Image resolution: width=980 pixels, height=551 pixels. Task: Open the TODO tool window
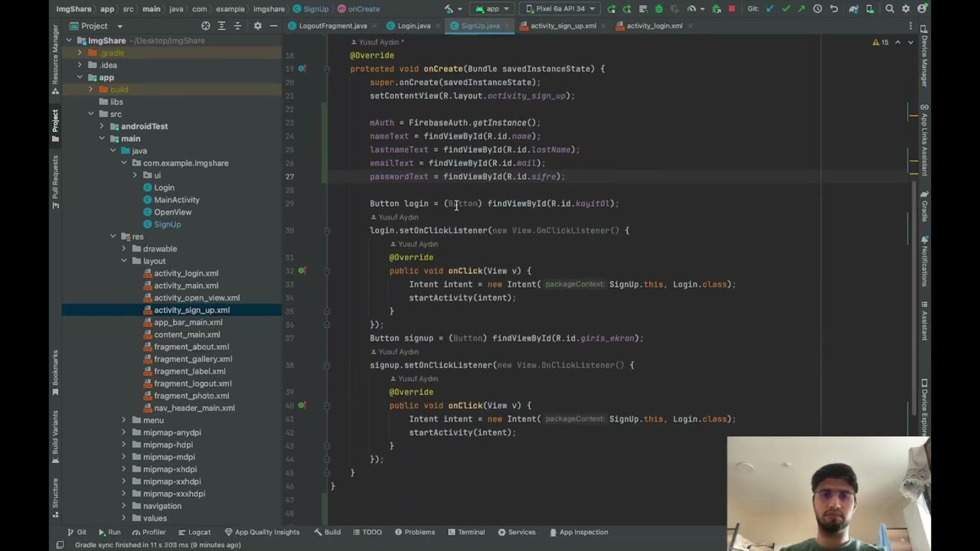pyautogui.click(x=367, y=533)
